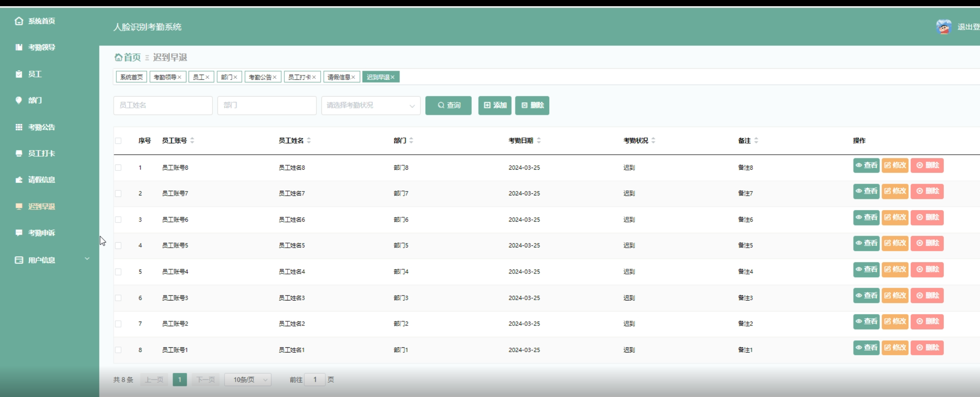Click the 考勤公告 grid icon in sidebar

[19, 127]
